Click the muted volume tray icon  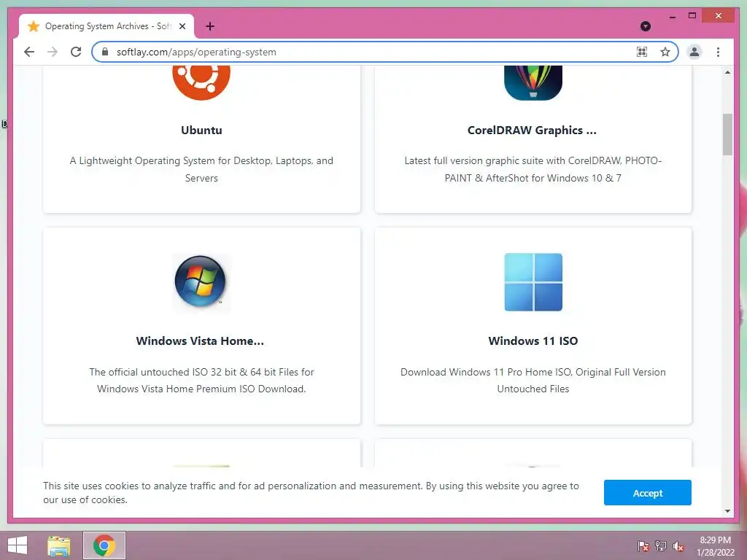click(x=678, y=545)
